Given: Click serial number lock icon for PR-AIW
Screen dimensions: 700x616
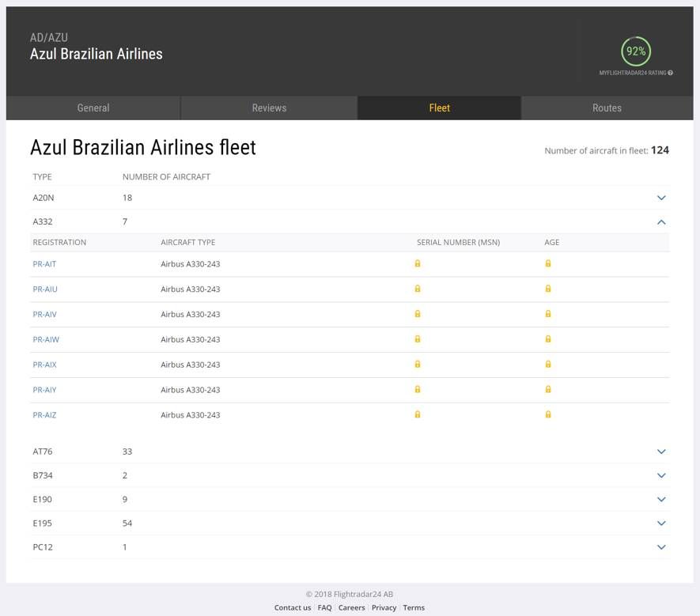Looking at the screenshot, I should point(418,338).
